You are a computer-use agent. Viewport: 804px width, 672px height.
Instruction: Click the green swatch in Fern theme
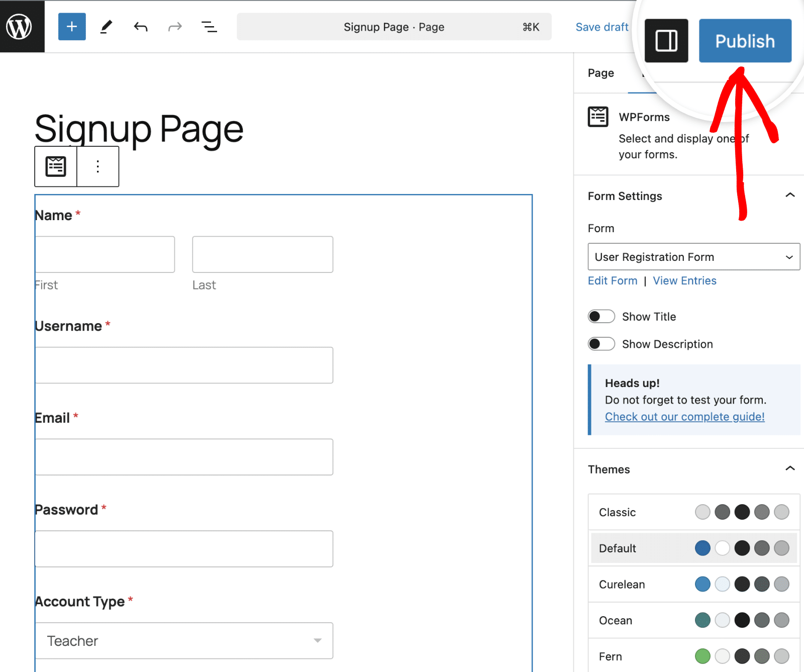[x=702, y=656]
